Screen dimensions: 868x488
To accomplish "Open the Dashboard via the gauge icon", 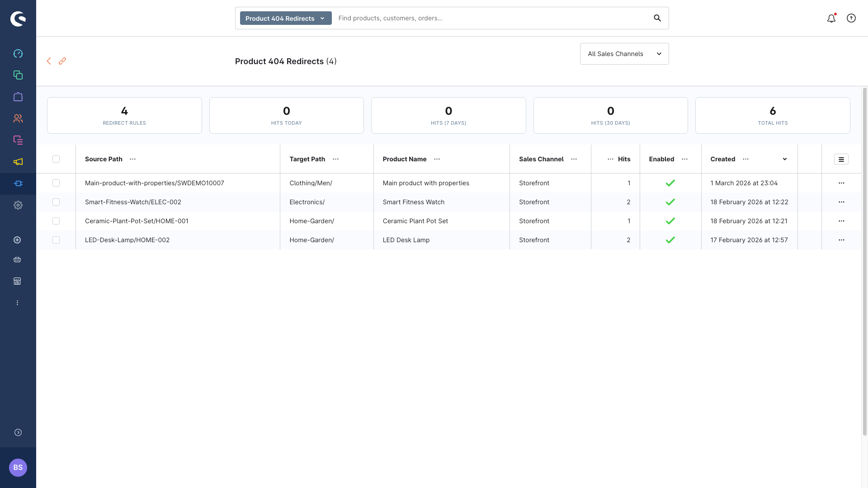I will click(18, 53).
